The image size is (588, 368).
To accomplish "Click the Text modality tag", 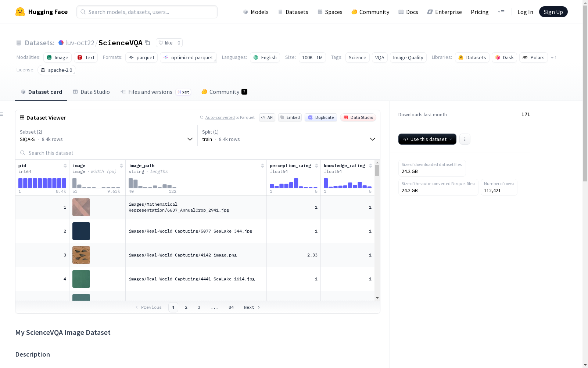I will (x=86, y=57).
